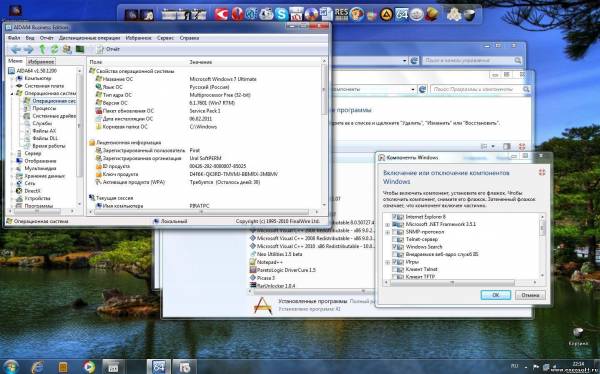Click the RES icon in the top dock
This screenshot has width=600, height=374.
[341, 14]
